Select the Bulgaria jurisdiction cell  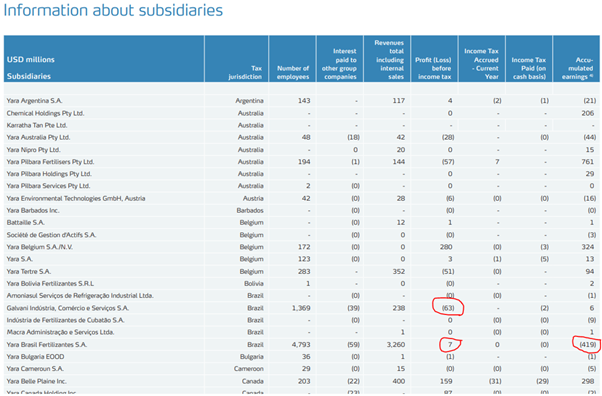(252, 356)
